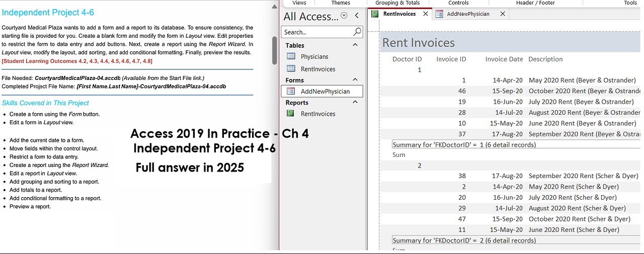Click the form icon on AddNewPhysician tab
This screenshot has height=254, width=644.
pyautogui.click(x=439, y=14)
